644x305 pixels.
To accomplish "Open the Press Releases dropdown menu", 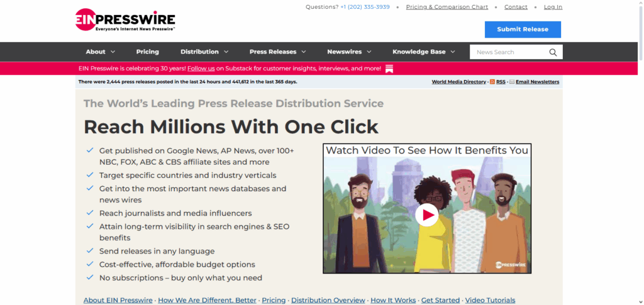I will 277,52.
